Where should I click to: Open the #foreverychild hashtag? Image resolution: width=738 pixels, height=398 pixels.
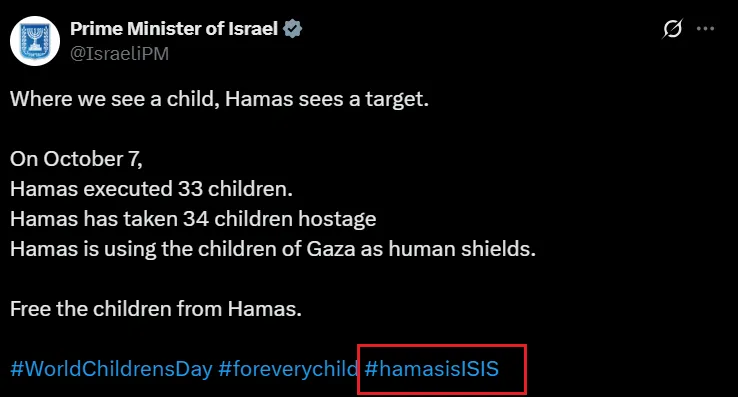pos(288,368)
